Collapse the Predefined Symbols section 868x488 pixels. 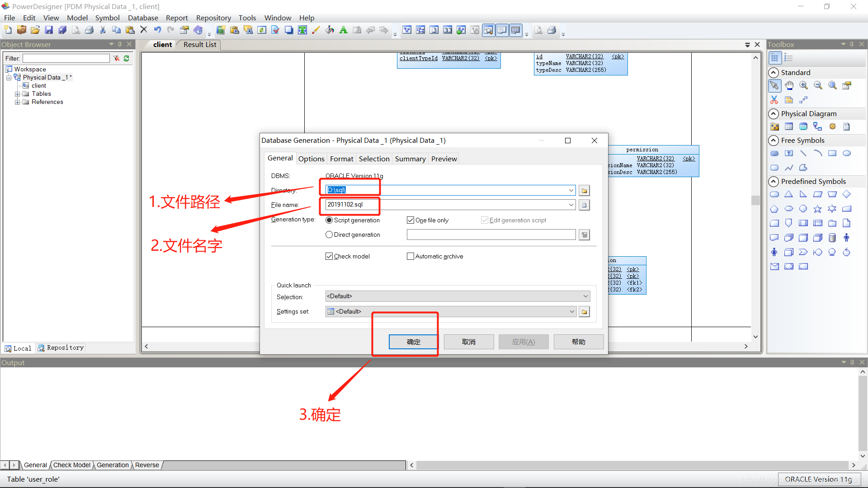(774, 182)
